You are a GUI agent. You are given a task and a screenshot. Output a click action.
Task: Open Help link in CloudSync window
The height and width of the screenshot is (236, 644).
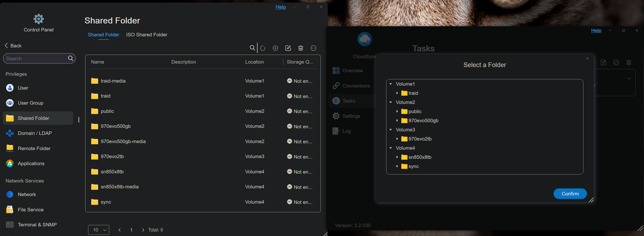tap(596, 30)
